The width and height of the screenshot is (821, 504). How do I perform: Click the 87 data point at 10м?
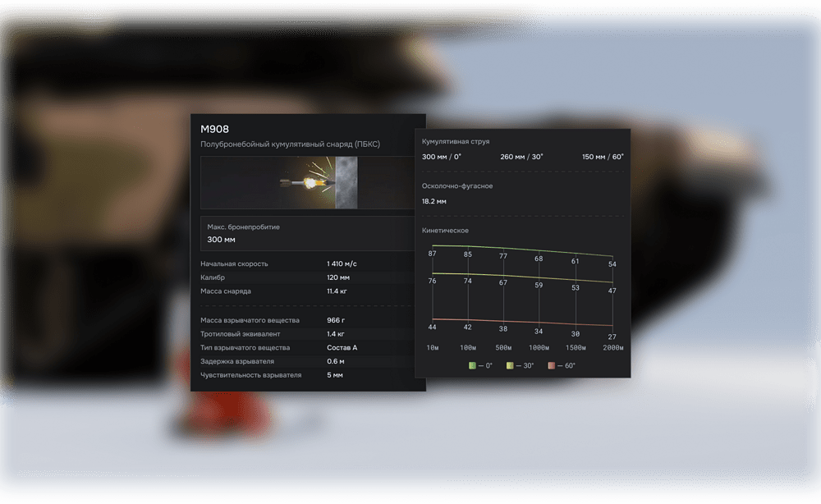[x=433, y=254]
